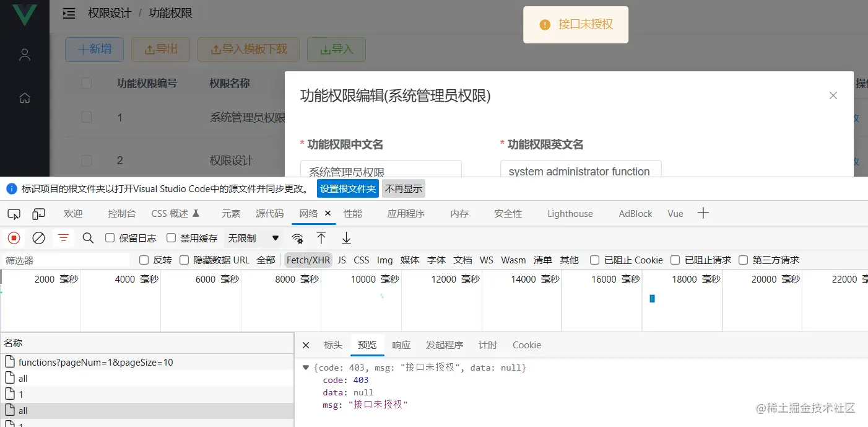The height and width of the screenshot is (427, 868).
Task: Select functions?pageNum=1&pageSize=10 request
Action: (x=147, y=362)
